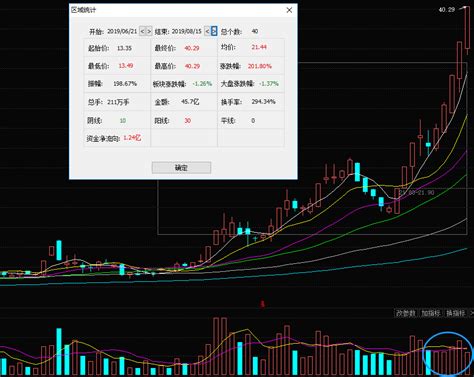Viewport: 474px width, 377px height.
Task: Click the 区域统计 dialog title
Action: point(83,10)
